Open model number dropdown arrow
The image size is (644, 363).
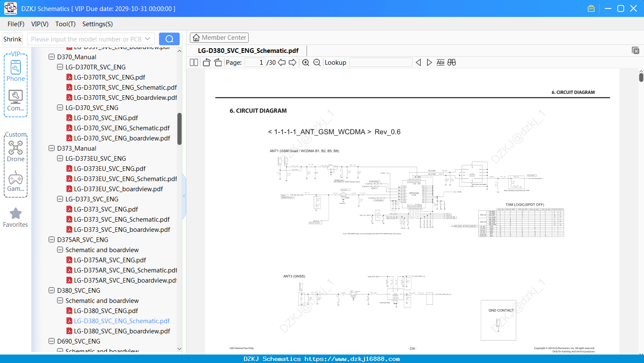[148, 39]
